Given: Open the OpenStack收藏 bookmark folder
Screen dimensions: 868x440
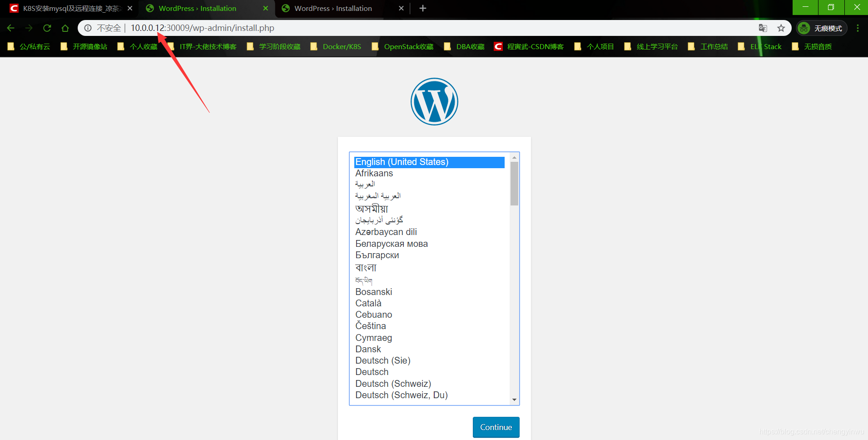Looking at the screenshot, I should (x=402, y=46).
